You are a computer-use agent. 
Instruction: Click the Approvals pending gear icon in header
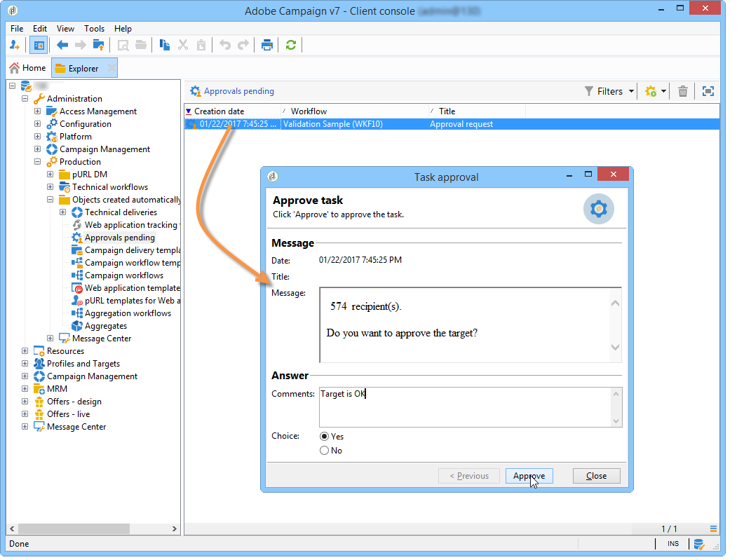pyautogui.click(x=196, y=91)
